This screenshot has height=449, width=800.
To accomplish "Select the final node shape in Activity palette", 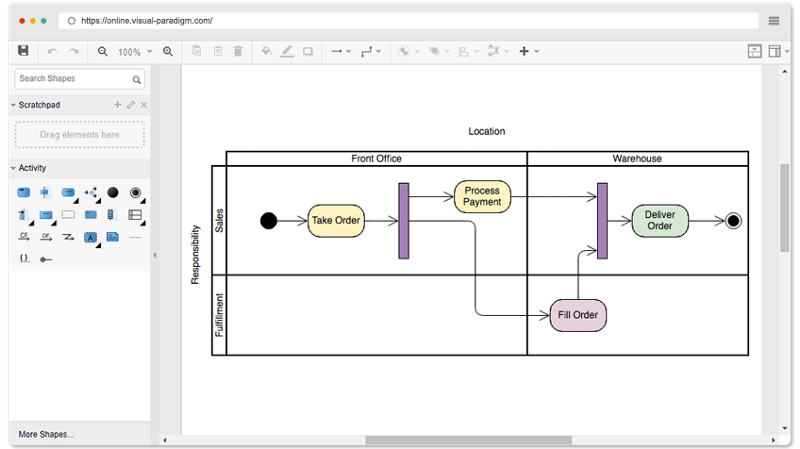I will click(135, 192).
